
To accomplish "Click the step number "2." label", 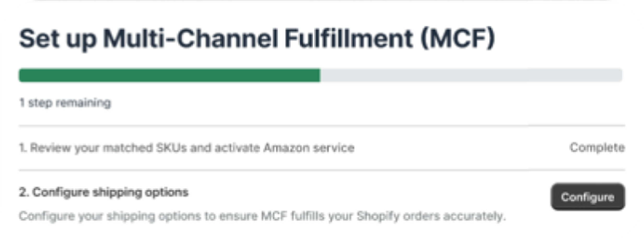I will (x=24, y=192).
